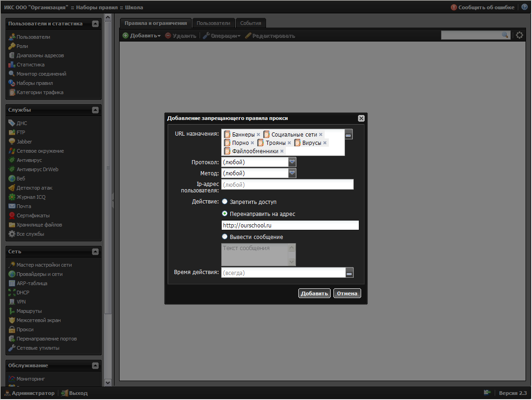This screenshot has width=532, height=400.
Task: Open Межсетевой экран shield icon
Action: (12, 320)
